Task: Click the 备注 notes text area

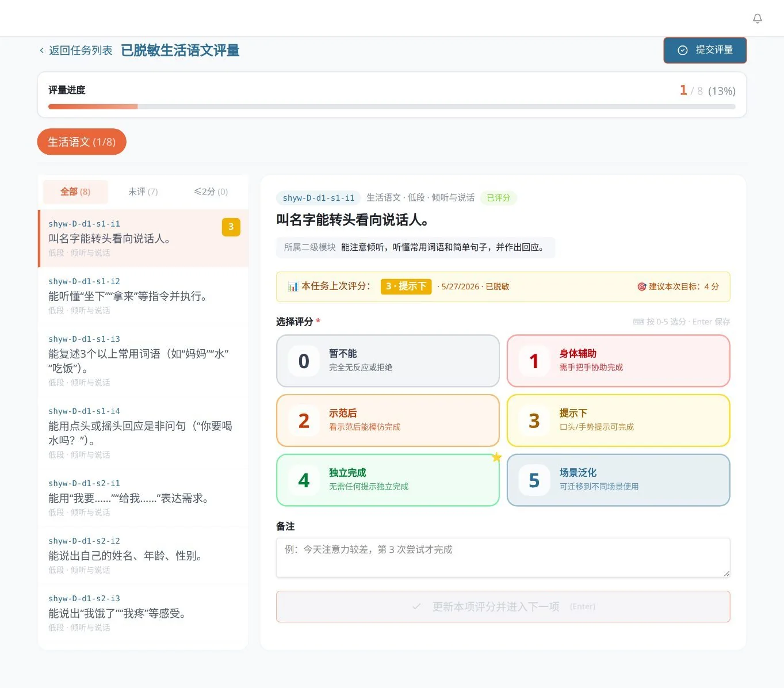Action: (503, 557)
